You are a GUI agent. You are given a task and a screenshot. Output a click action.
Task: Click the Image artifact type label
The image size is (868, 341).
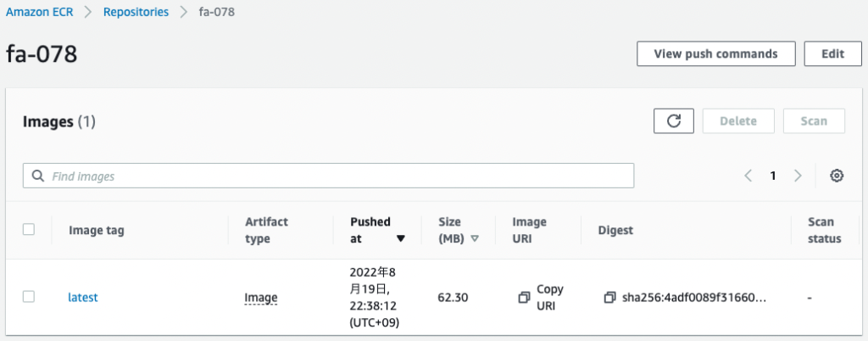[261, 299]
